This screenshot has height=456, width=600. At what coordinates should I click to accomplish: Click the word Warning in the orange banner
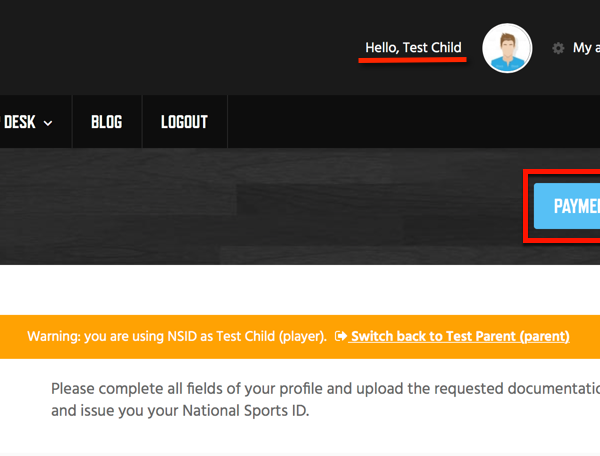(54, 337)
